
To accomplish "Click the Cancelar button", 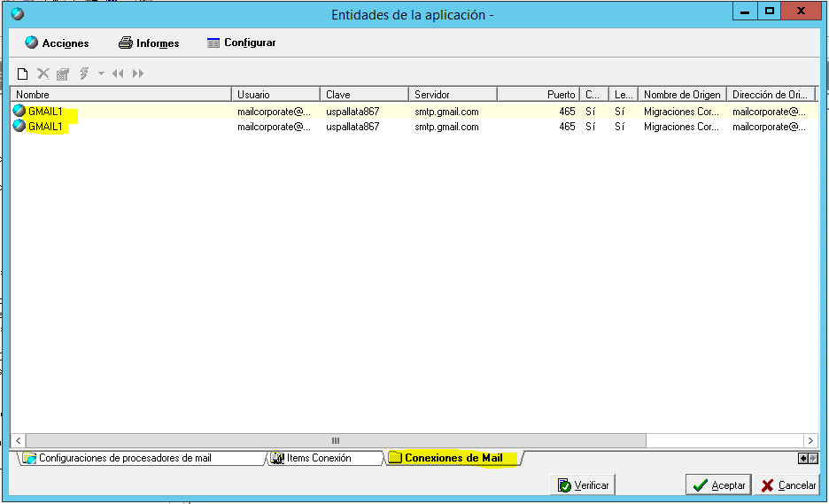I will pyautogui.click(x=788, y=485).
